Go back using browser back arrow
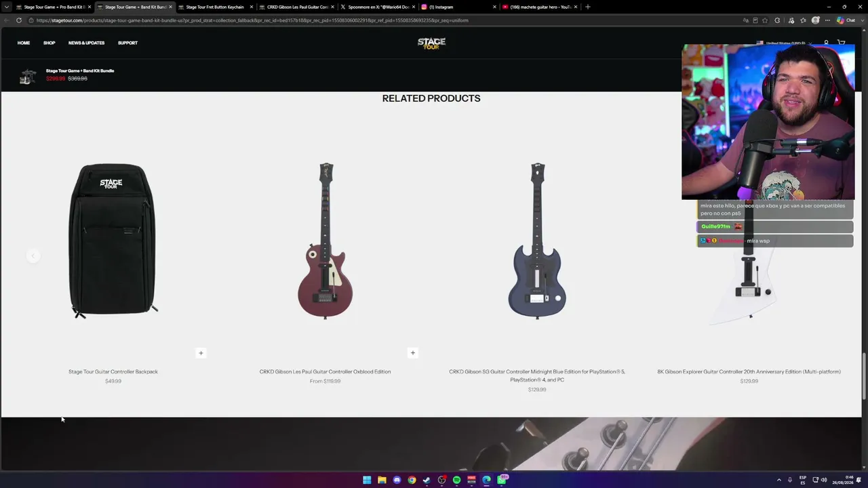This screenshot has width=868, height=488. (x=7, y=20)
